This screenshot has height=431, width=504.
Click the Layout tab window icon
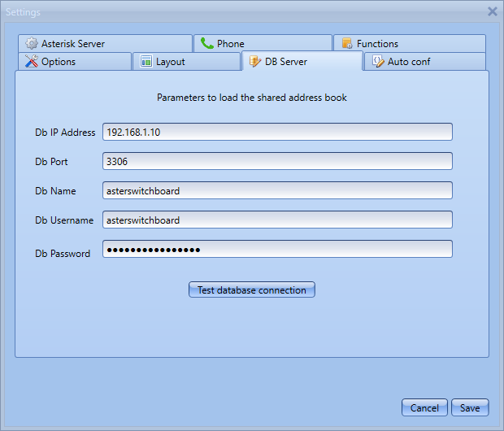[x=146, y=61]
